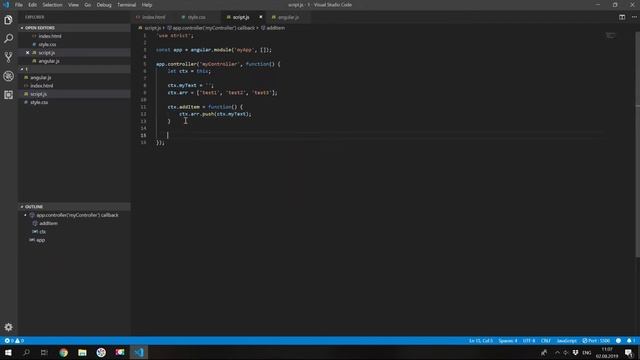Open the Action Center notification icon
The height and width of the screenshot is (360, 640).
pyautogui.click(x=629, y=353)
